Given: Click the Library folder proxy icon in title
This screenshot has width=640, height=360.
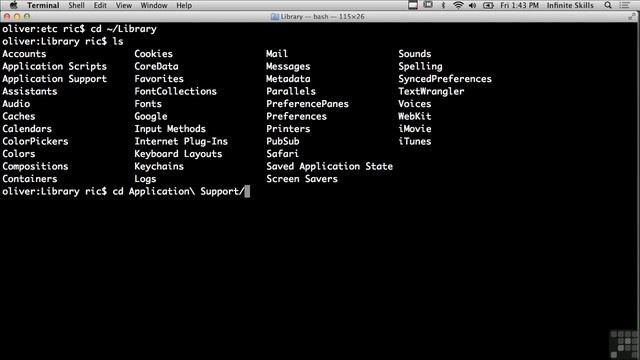Looking at the screenshot, I should coord(275,17).
